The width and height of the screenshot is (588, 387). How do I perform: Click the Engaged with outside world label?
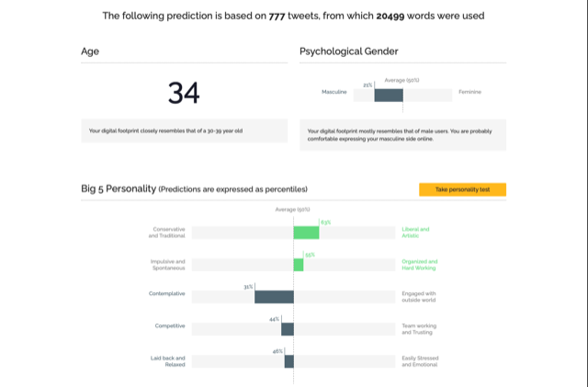420,296
